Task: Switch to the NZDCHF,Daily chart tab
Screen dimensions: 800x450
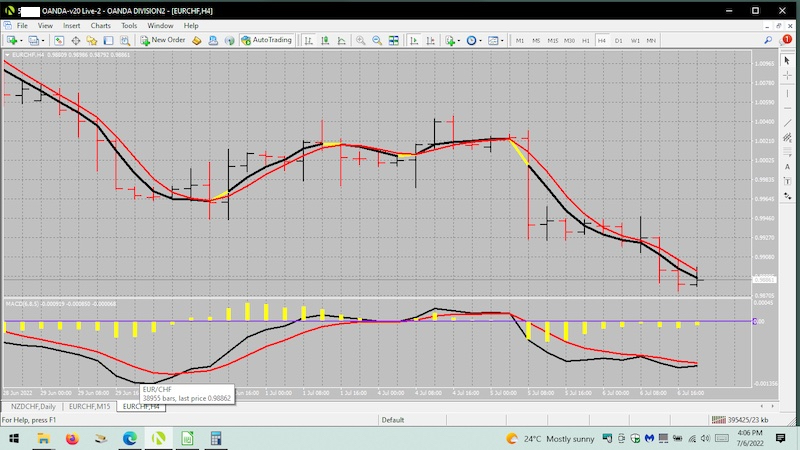Action: click(x=33, y=407)
